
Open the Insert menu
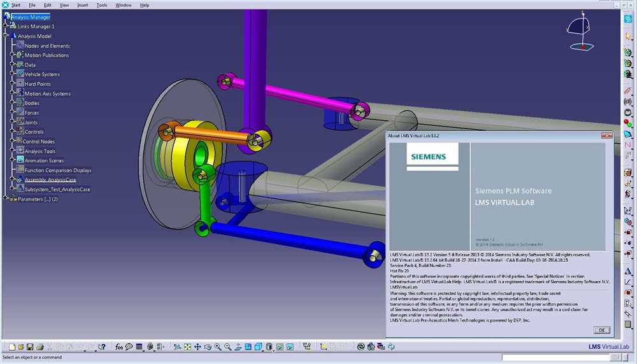(x=82, y=5)
